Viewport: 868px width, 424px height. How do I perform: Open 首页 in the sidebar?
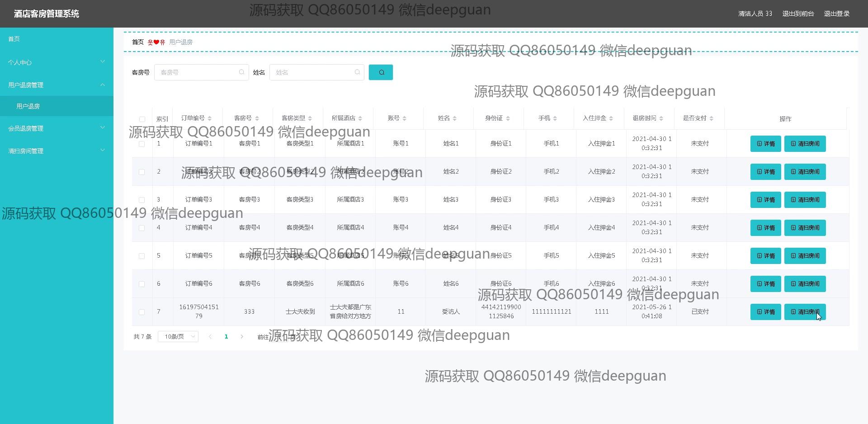point(57,39)
